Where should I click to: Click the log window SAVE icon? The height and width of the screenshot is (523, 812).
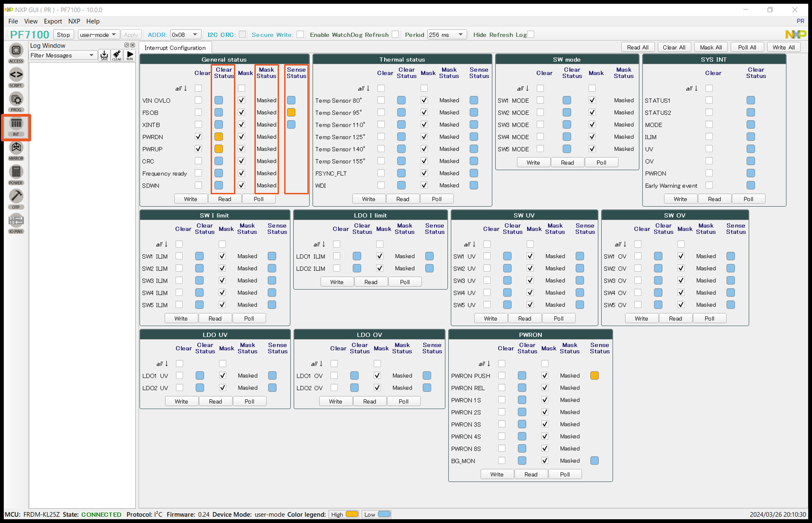point(104,55)
